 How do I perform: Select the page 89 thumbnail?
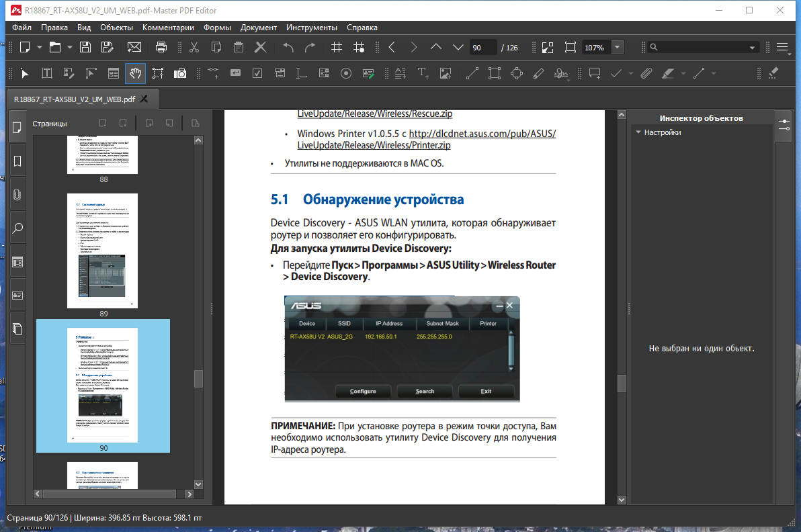[x=102, y=251]
